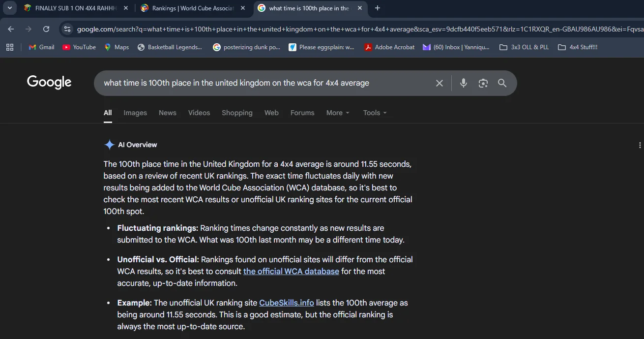Image resolution: width=644 pixels, height=339 pixels.
Task: Close the current Google search tab
Action: point(360,8)
